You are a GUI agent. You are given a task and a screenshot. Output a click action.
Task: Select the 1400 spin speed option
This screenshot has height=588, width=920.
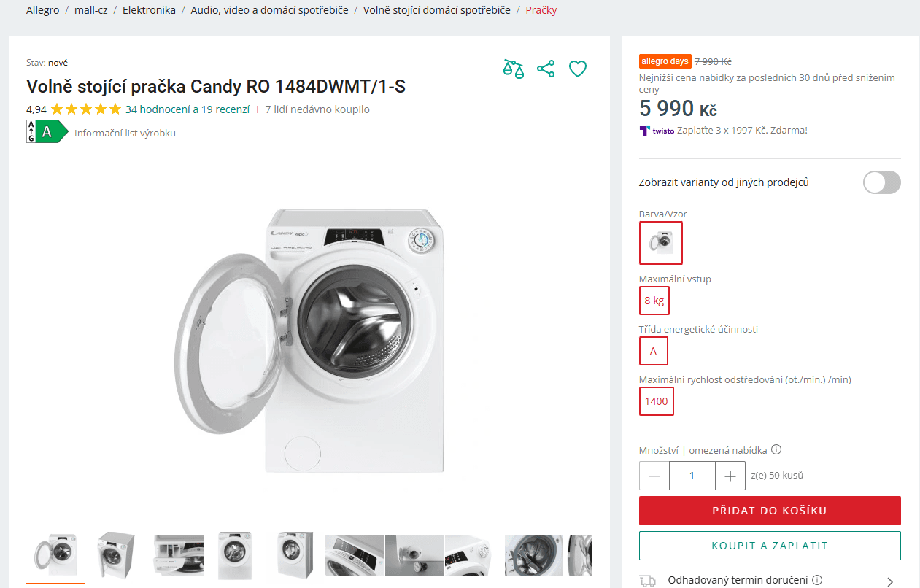656,401
